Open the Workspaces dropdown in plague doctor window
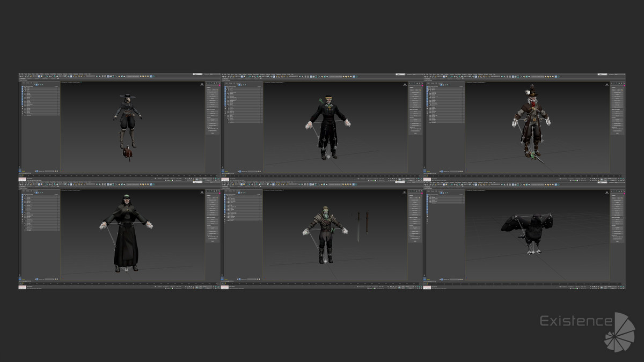The height and width of the screenshot is (362, 644). coord(197,74)
